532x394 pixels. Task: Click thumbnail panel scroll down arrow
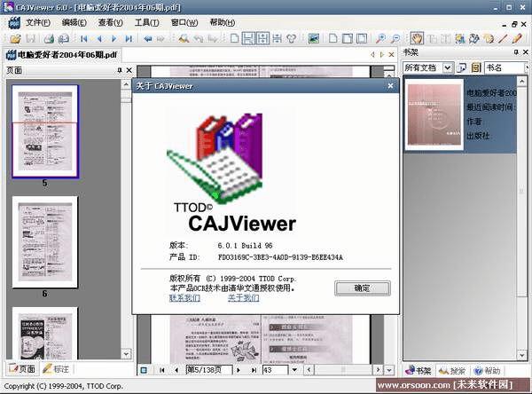click(126, 354)
